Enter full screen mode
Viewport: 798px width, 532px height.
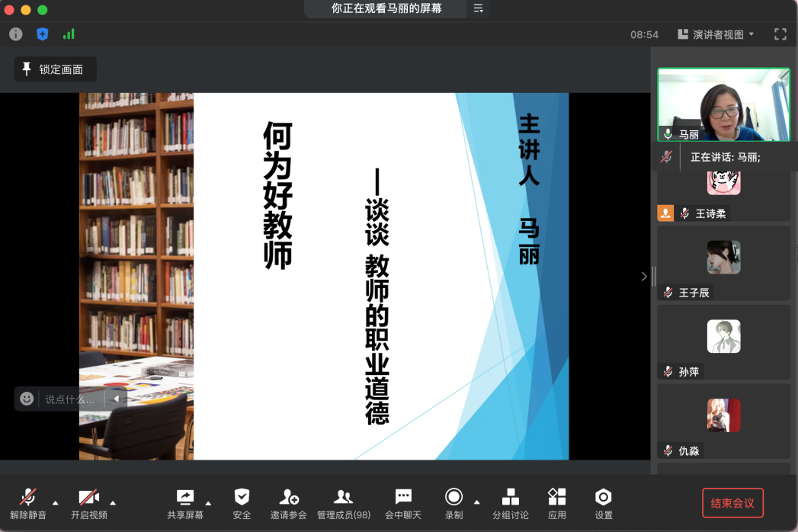(780, 34)
